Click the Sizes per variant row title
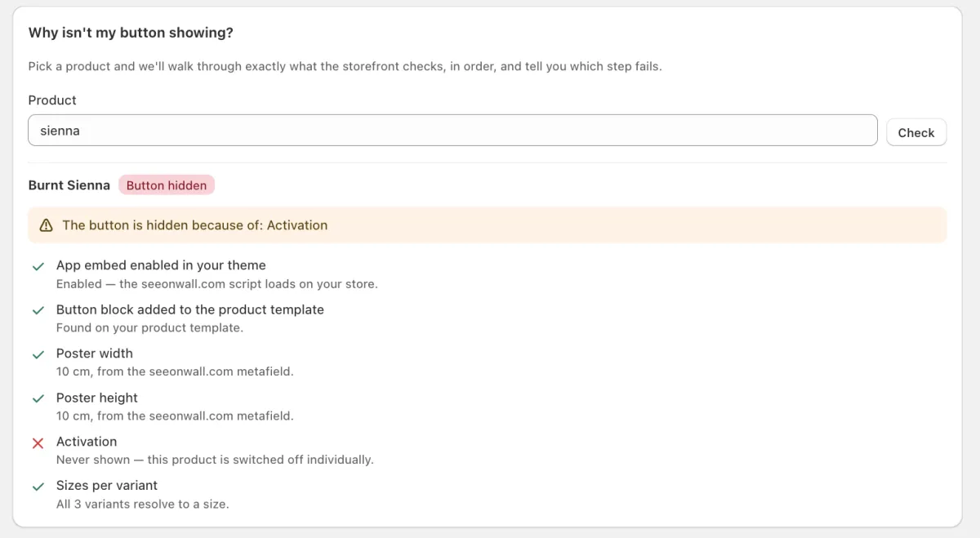 pos(107,486)
